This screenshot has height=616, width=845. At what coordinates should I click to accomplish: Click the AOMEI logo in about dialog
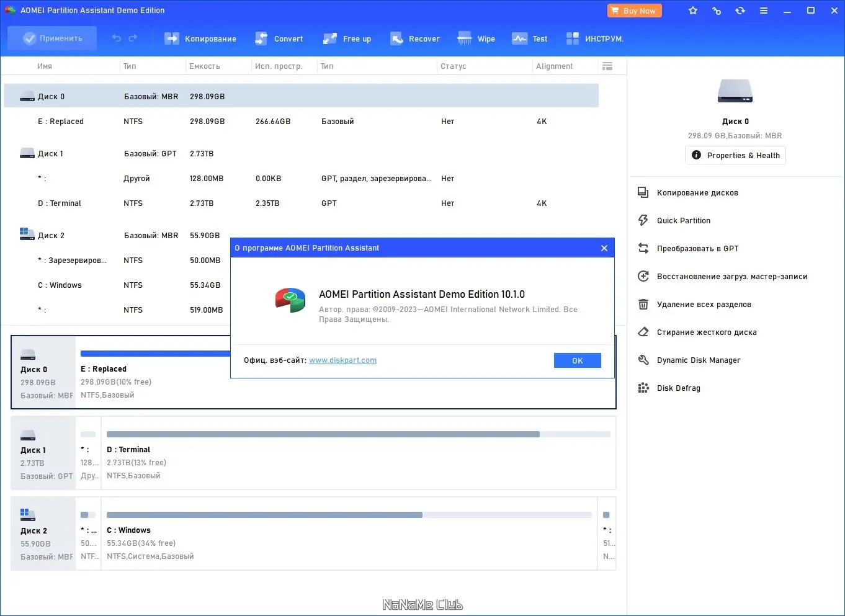(x=290, y=300)
